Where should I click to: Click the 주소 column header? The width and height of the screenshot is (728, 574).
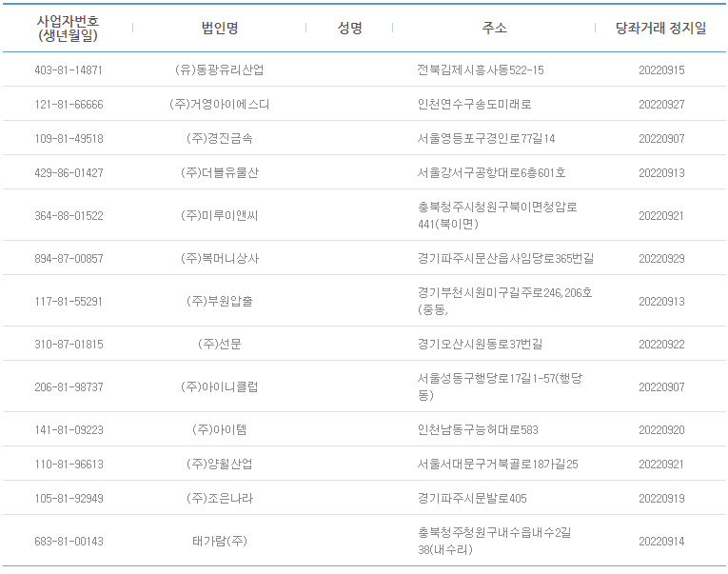[495, 28]
